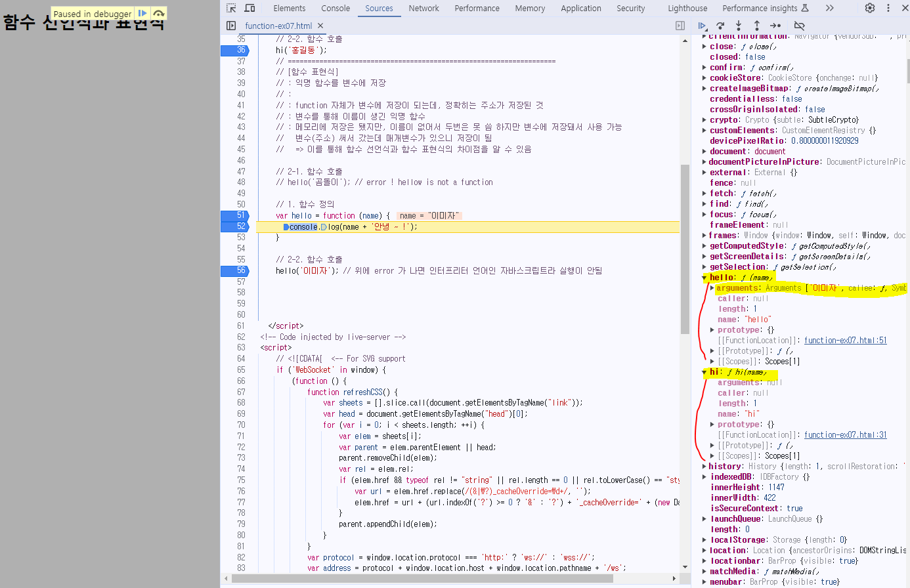This screenshot has height=588, width=910.
Task: Click the inspect element picker icon
Action: (x=231, y=8)
